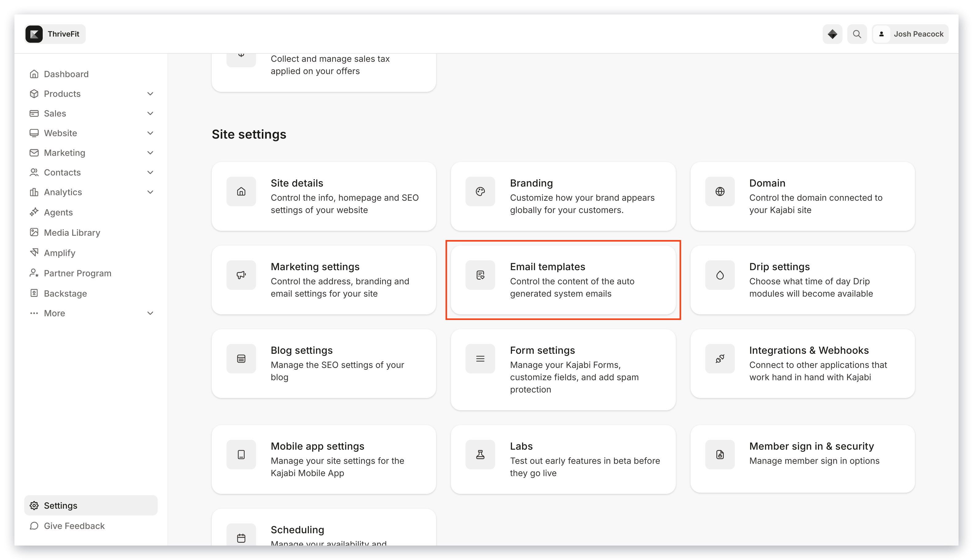Click the Partner Program person icon
973x560 pixels.
click(x=34, y=273)
